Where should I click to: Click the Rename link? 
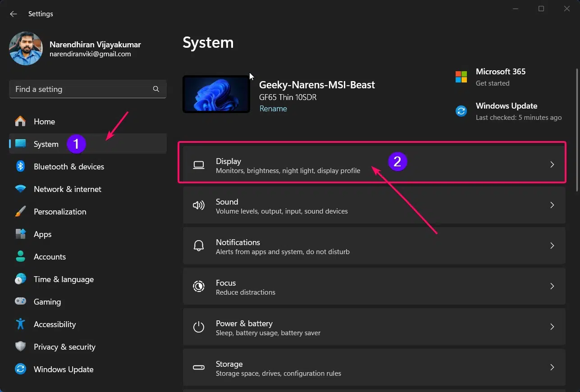click(x=273, y=109)
